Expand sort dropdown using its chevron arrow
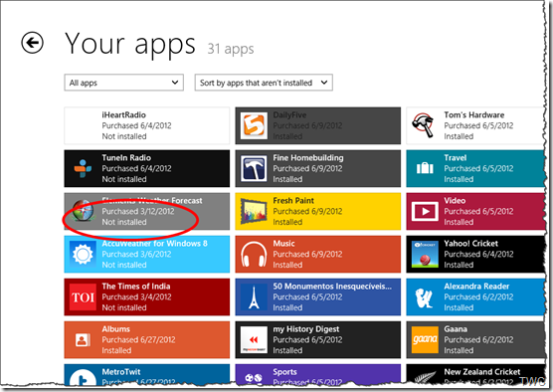The image size is (553, 392). (x=324, y=83)
